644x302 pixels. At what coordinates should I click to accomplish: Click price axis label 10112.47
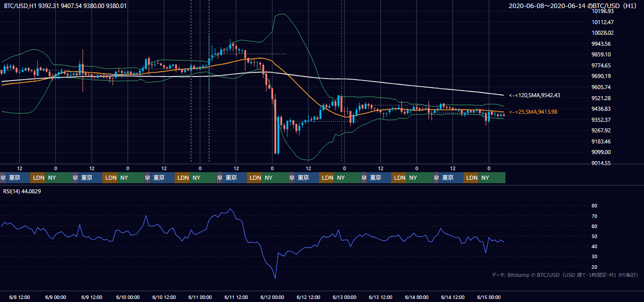pos(602,22)
